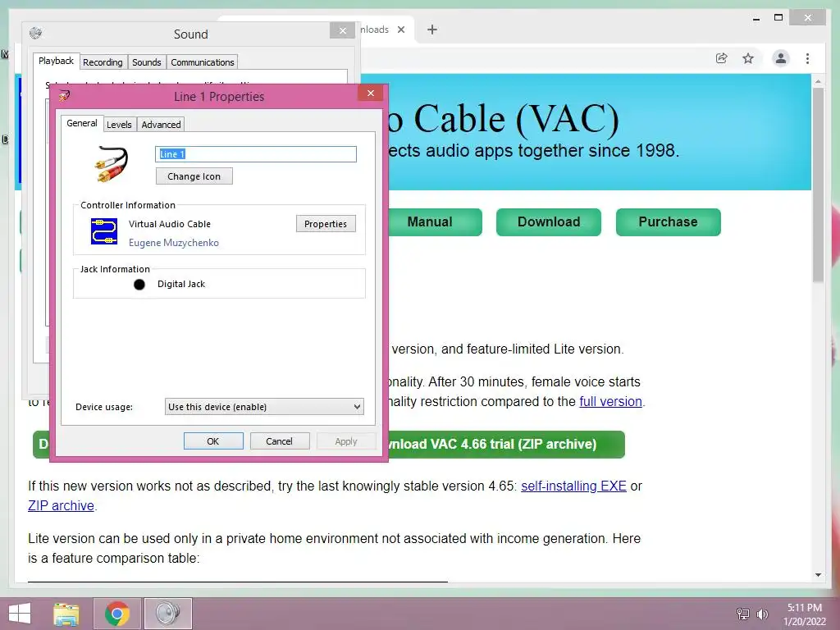Viewport: 840px width, 630px height.
Task: Click the Change Icon button
Action: pos(194,176)
